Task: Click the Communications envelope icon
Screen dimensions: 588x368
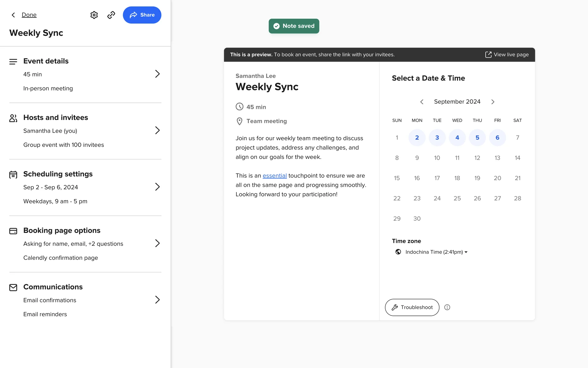Action: pyautogui.click(x=13, y=287)
